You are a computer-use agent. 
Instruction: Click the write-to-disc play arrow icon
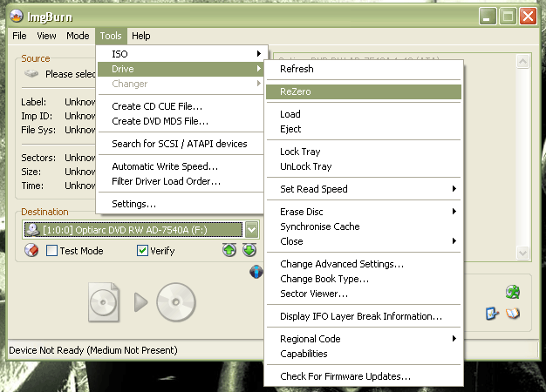(141, 302)
